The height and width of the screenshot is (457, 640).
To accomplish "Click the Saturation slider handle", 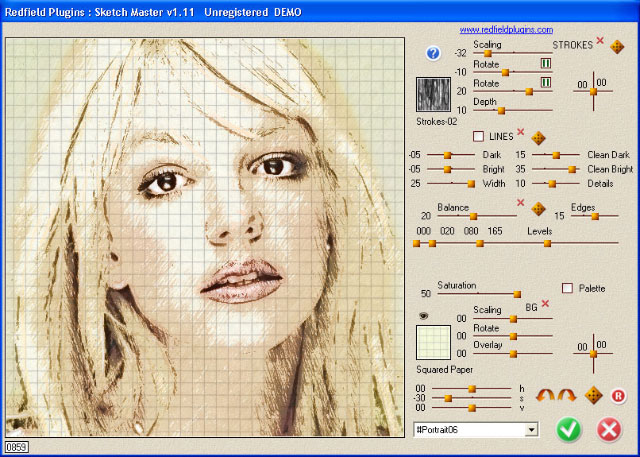I will pos(517,294).
